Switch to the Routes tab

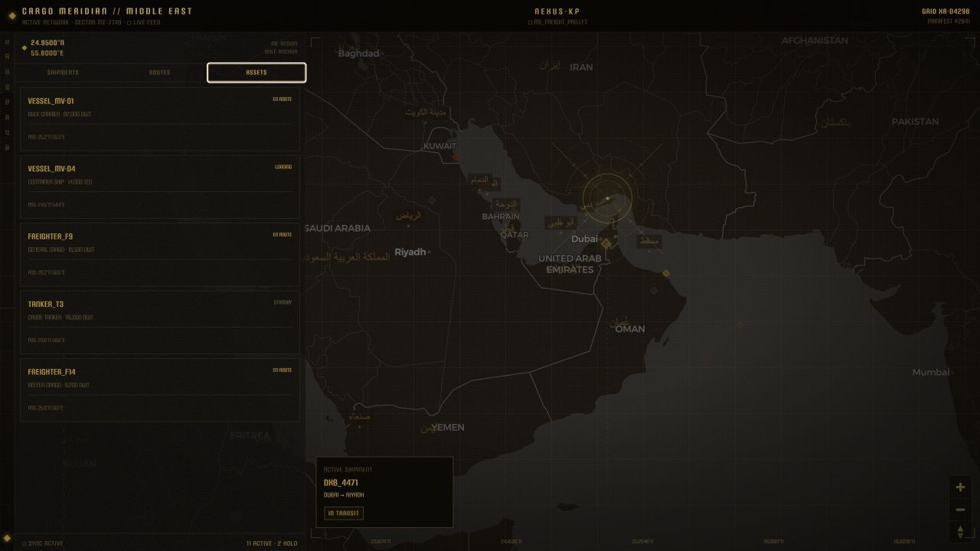pyautogui.click(x=159, y=73)
